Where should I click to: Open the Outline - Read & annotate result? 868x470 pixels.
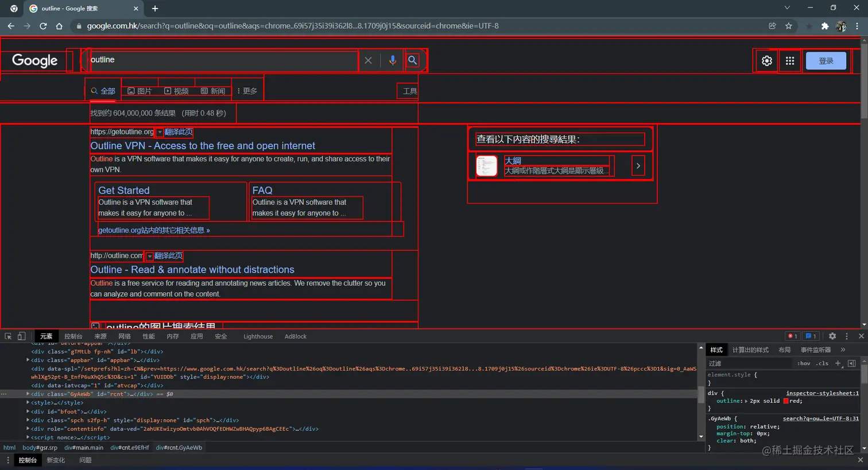tap(192, 270)
